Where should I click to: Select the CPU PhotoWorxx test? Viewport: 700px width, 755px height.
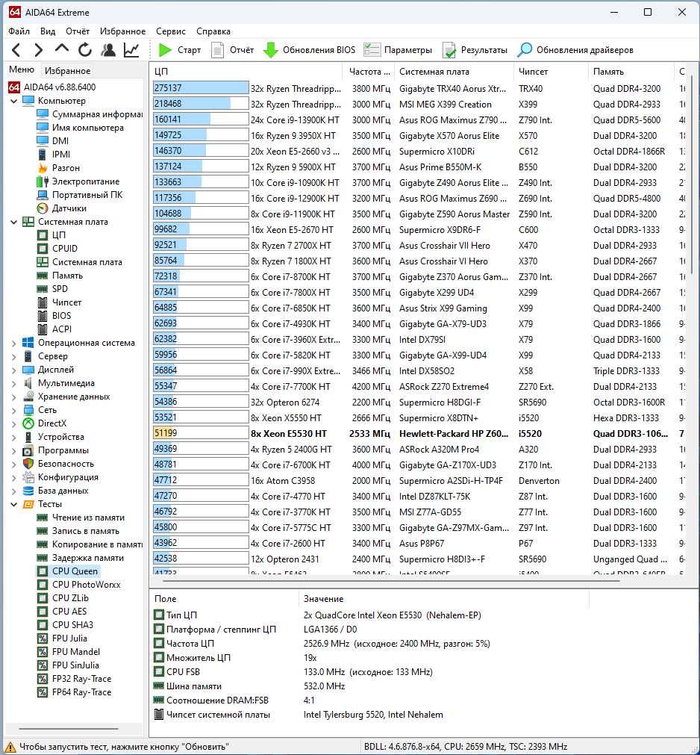coord(79,585)
